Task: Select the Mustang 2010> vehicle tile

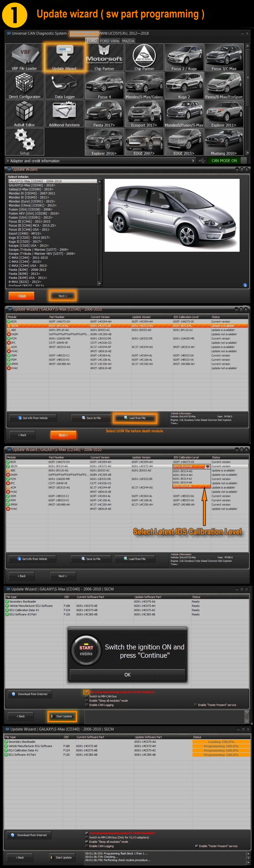Action: click(x=224, y=142)
